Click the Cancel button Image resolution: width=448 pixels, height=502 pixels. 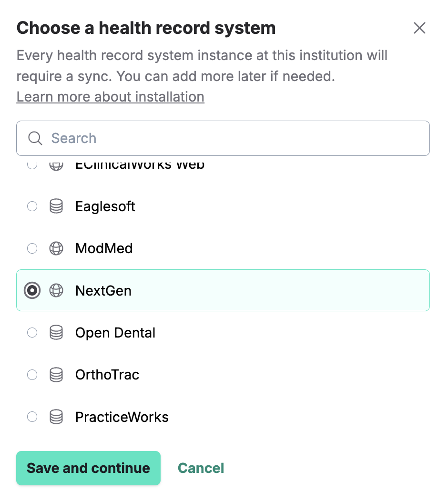point(201,468)
